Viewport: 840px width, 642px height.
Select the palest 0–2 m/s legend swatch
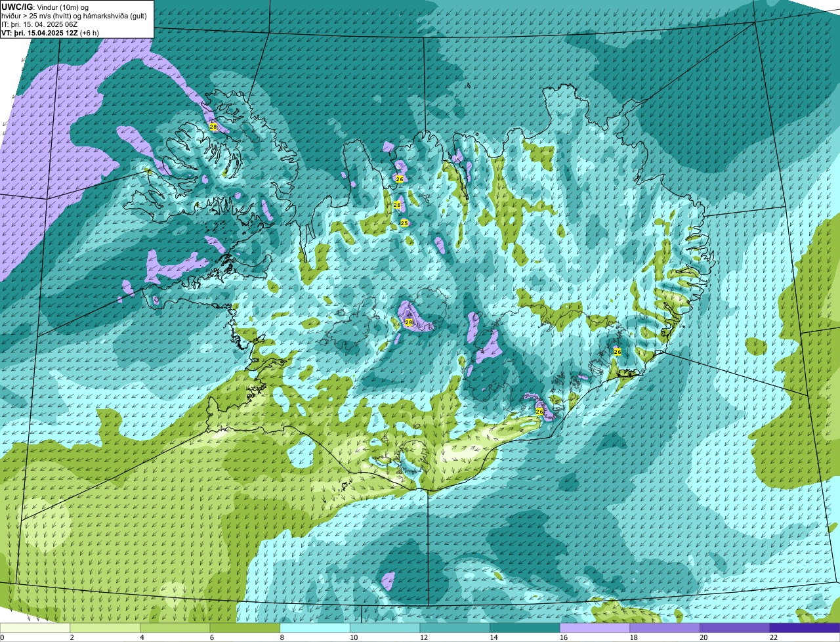click(x=35, y=628)
